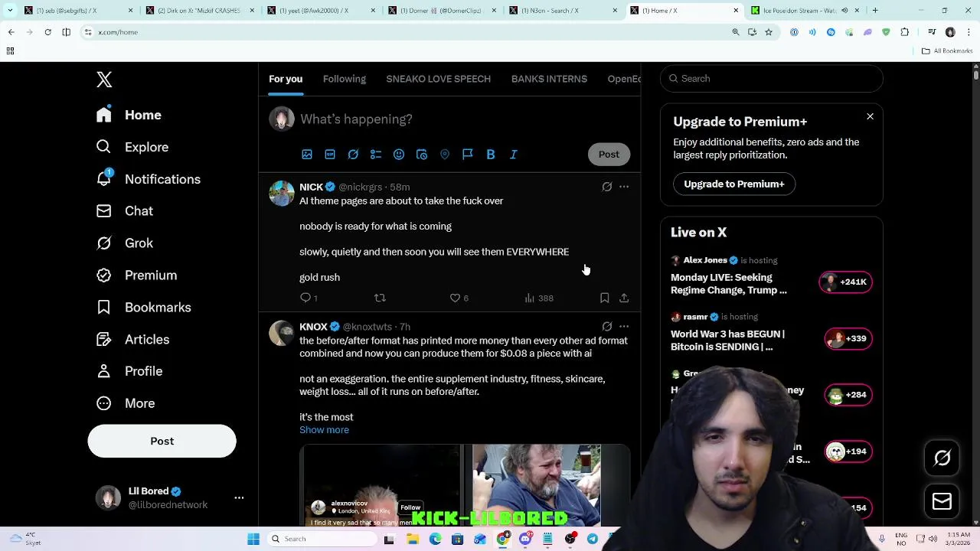View analytics of NICK's post
Screen dimensions: 980x551
point(539,298)
